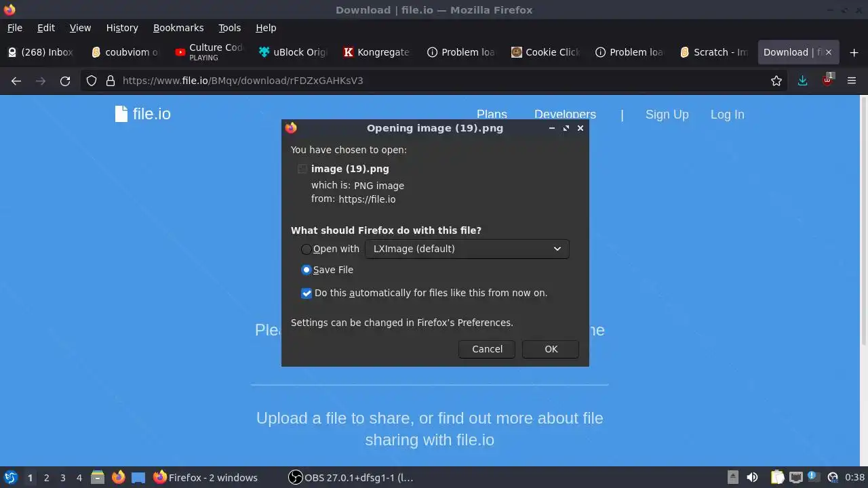
Task: Open the Bookmarks menu
Action: click(x=178, y=28)
